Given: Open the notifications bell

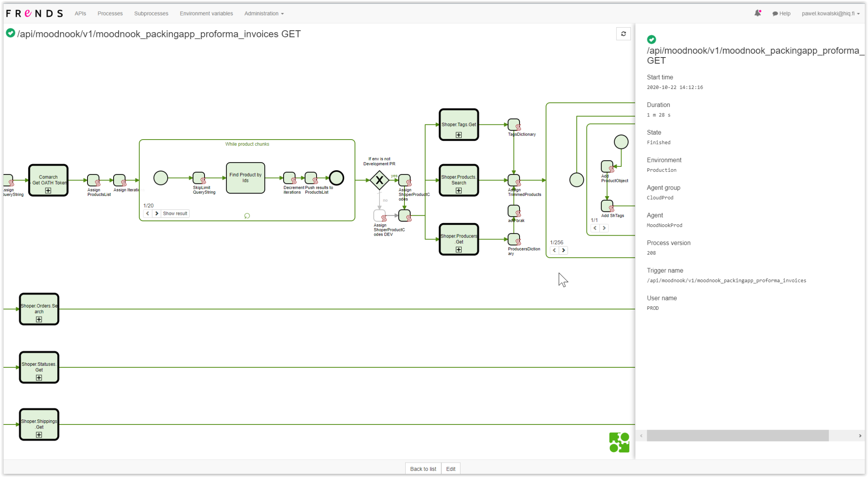Looking at the screenshot, I should [757, 13].
